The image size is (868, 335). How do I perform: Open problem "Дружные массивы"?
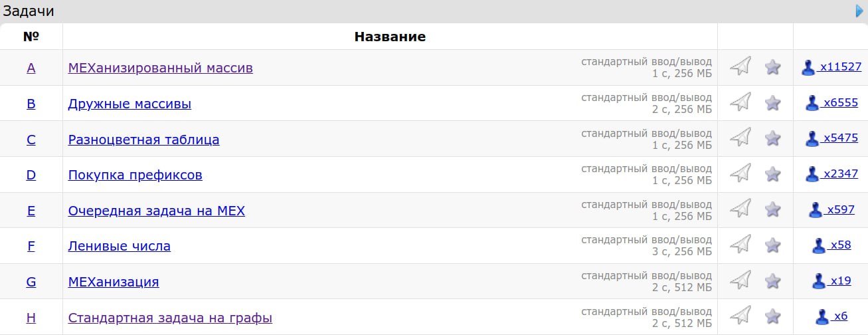coord(130,104)
